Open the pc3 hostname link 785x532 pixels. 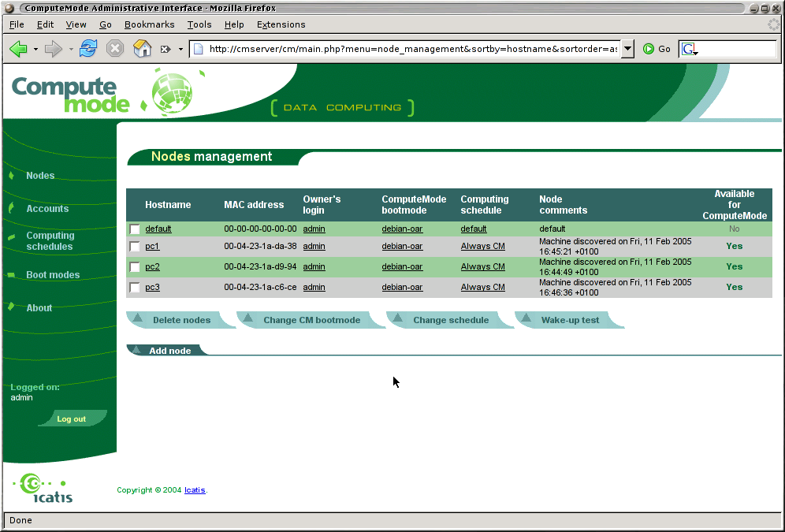[152, 287]
